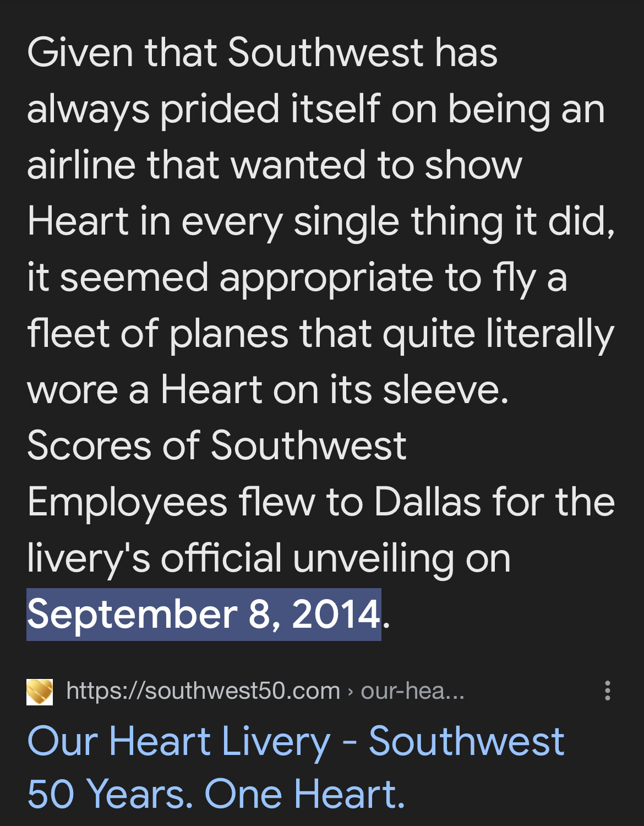Tap the 'our-hea...' breadcrumb path
644x826 pixels.
[x=413, y=691]
